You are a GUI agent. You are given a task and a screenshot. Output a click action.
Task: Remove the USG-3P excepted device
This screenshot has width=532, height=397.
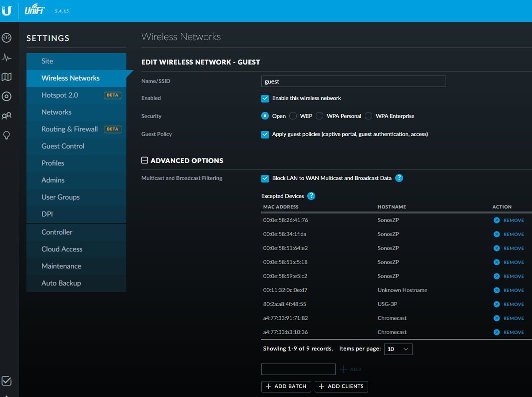509,304
